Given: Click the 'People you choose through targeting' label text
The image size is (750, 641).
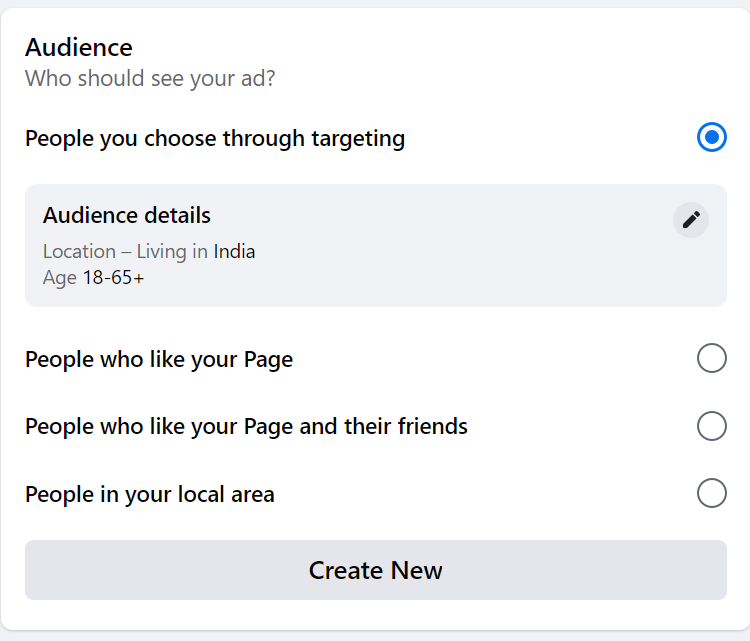Looking at the screenshot, I should [215, 139].
